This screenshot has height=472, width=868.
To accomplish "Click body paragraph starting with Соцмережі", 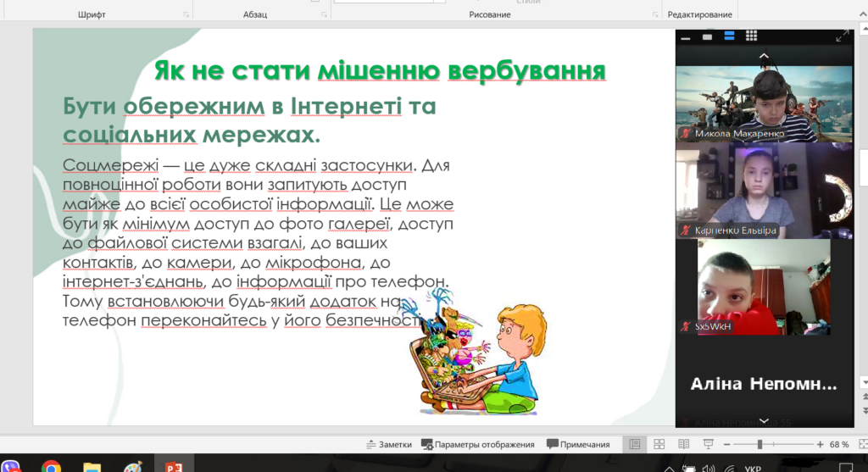I will point(258,242).
